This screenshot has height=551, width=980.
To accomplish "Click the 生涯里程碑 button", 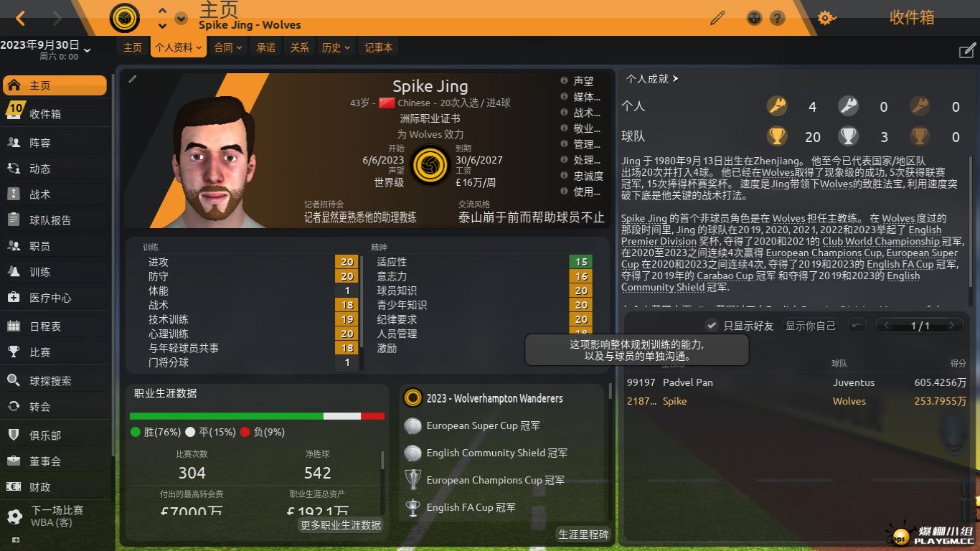I will click(x=583, y=534).
